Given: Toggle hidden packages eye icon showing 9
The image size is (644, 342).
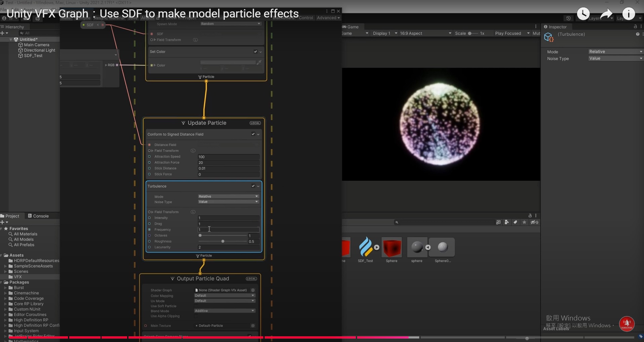Looking at the screenshot, I should (x=534, y=222).
